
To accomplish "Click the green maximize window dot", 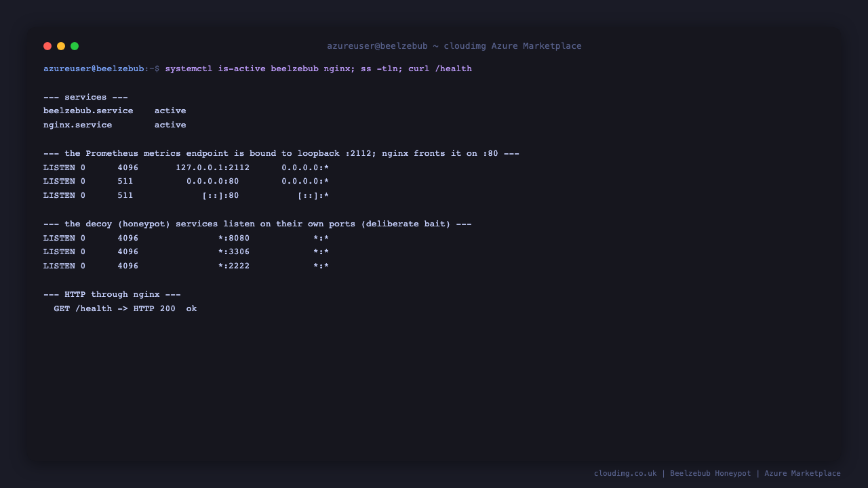I will click(75, 46).
